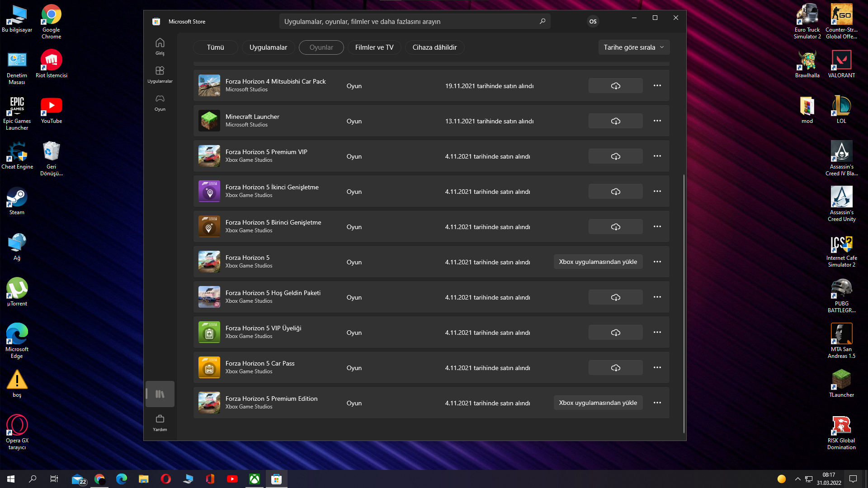This screenshot has height=488, width=868.
Task: Click the library list vertical scrollbar
Action: 684,303
